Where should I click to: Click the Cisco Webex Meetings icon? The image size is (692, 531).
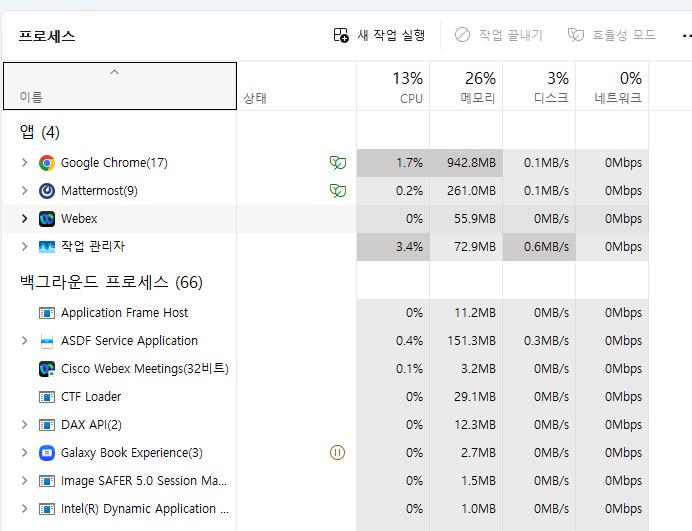[x=47, y=369]
